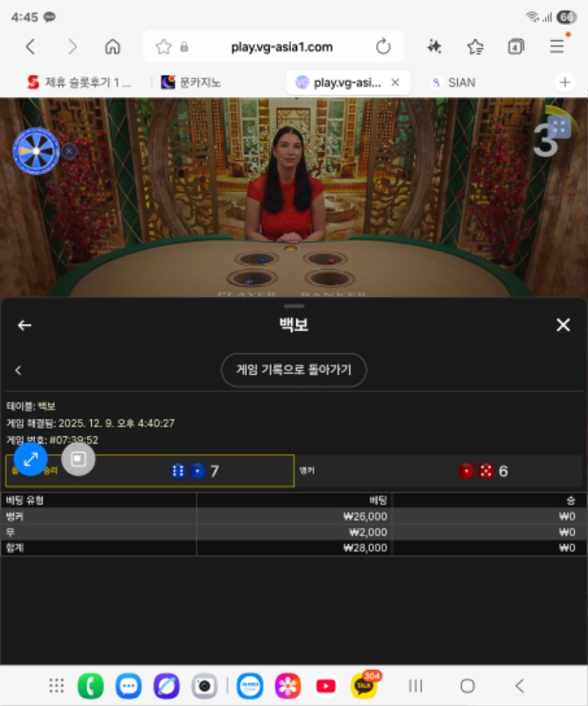Open the bookmarks star icon in toolbar
This screenshot has width=588, height=706.
[475, 46]
